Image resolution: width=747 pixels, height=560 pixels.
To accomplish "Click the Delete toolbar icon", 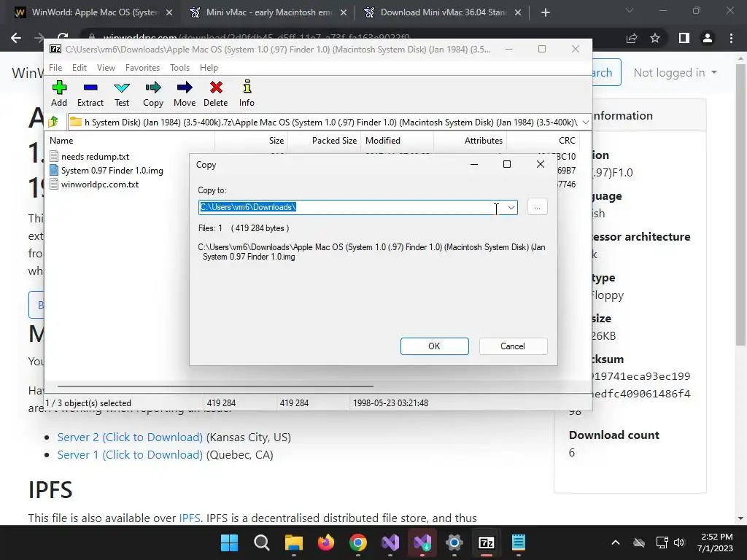I will [216, 94].
